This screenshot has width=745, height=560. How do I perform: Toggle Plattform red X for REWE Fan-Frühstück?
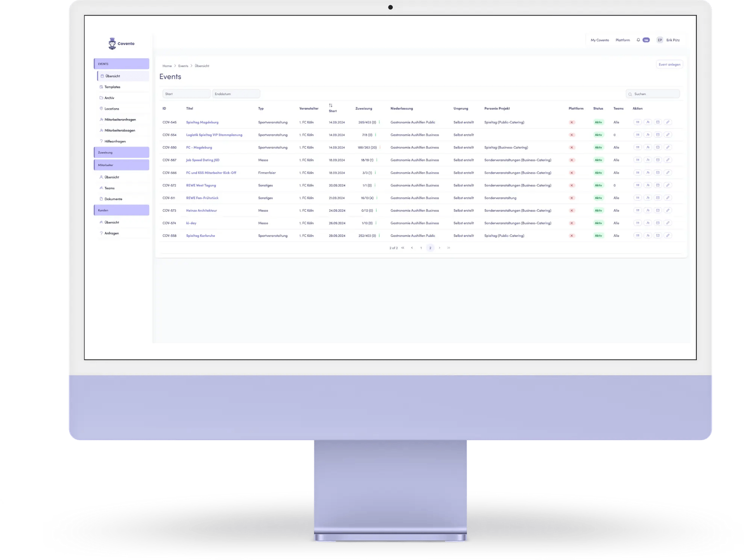click(572, 198)
